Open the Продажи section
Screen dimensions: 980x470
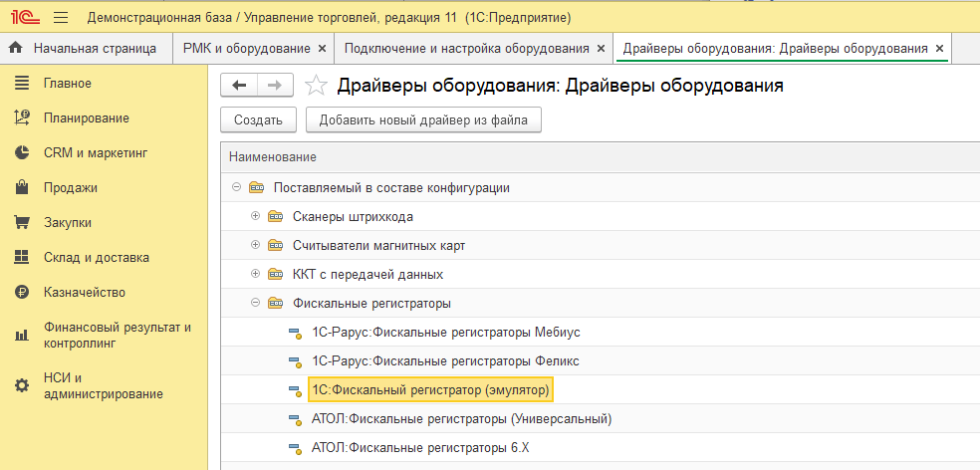pos(71,187)
